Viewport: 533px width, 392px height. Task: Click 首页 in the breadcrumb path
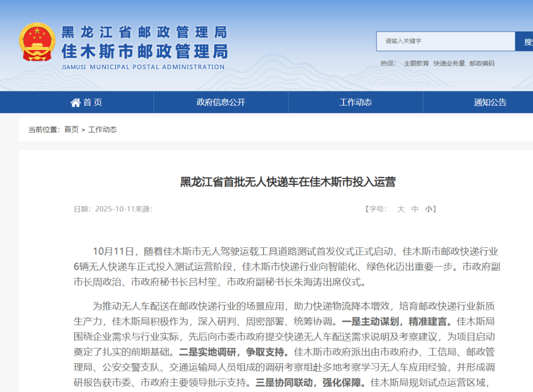tap(71, 129)
